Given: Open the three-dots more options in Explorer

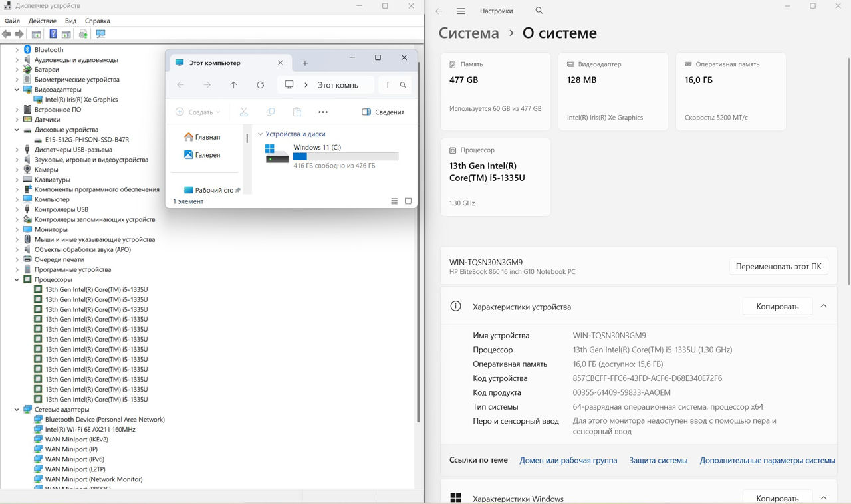Looking at the screenshot, I should point(323,112).
